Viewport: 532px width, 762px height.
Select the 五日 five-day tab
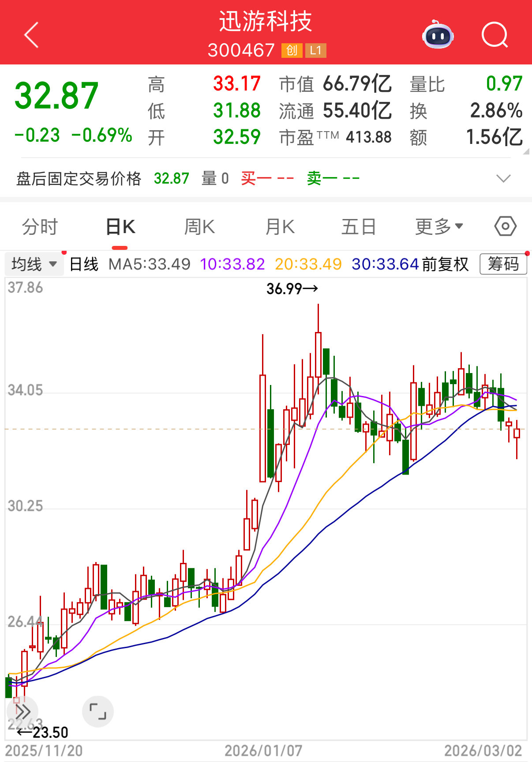(x=358, y=227)
